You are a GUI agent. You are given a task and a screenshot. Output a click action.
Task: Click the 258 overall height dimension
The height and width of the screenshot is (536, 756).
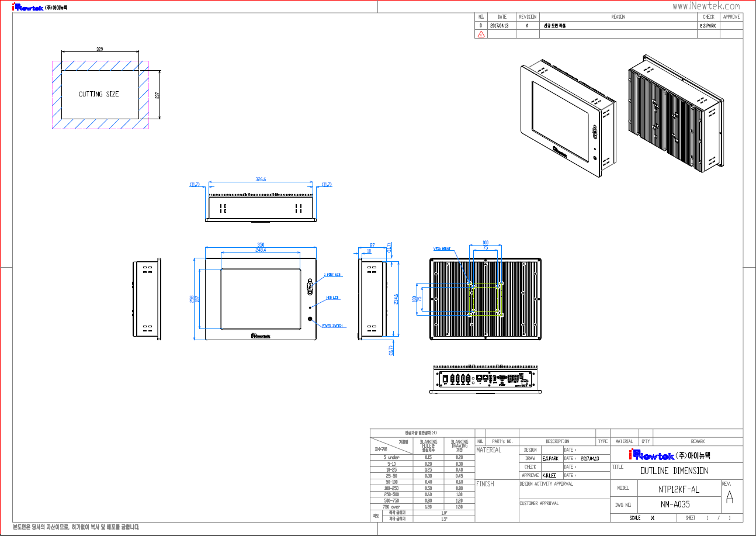point(191,299)
